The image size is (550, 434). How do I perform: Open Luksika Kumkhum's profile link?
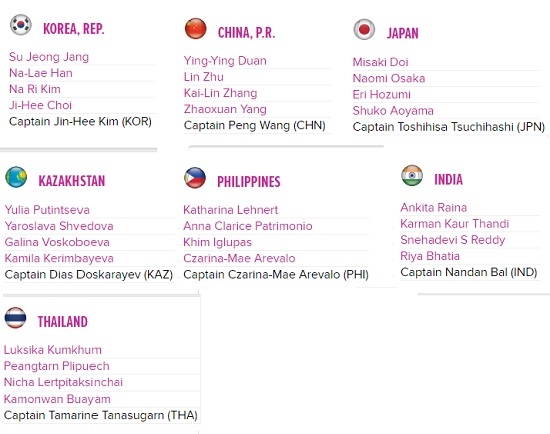click(x=53, y=350)
